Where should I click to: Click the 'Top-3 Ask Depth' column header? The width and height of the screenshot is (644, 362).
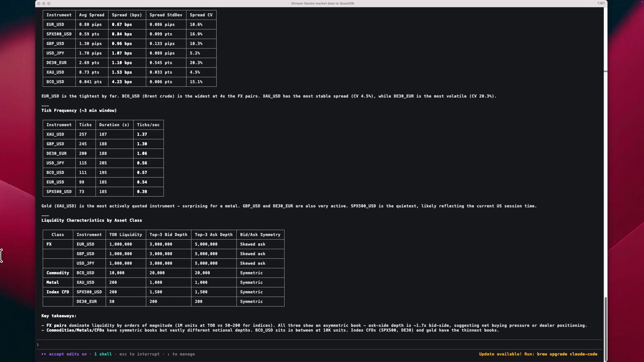tap(214, 235)
